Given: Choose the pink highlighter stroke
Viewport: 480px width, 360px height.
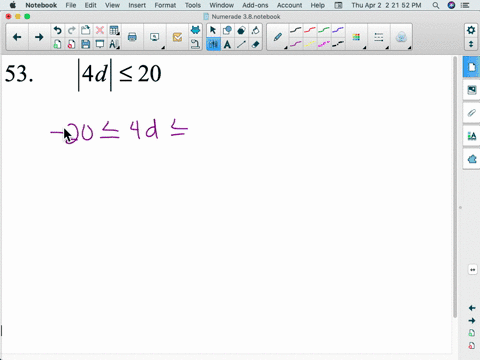Looking at the screenshot, I should coord(324,44).
